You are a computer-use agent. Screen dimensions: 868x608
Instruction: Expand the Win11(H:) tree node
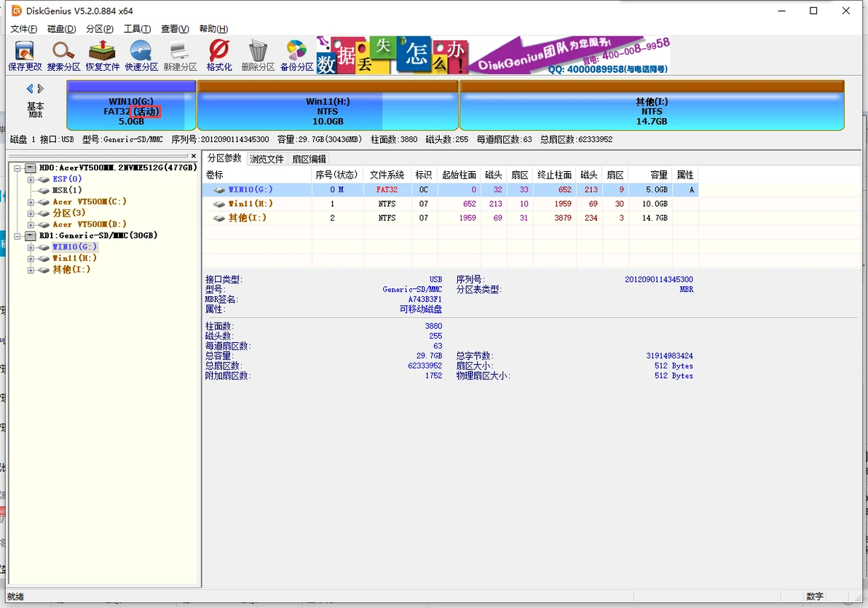pos(31,258)
